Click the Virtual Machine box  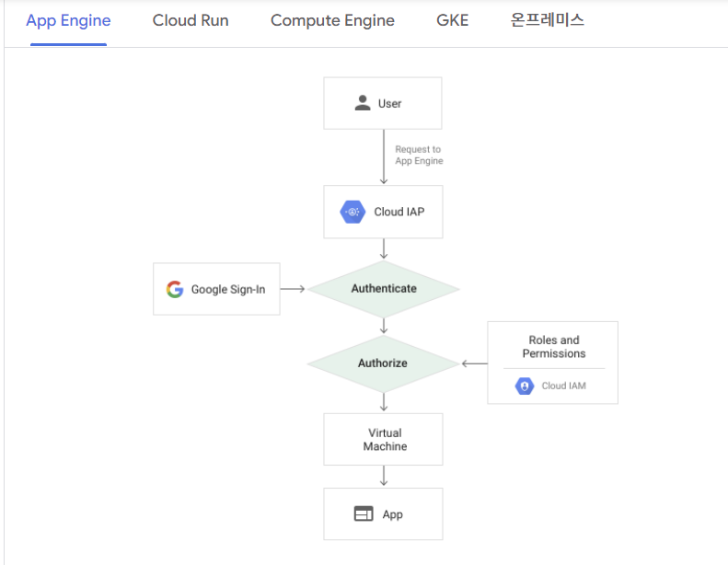tap(383, 439)
